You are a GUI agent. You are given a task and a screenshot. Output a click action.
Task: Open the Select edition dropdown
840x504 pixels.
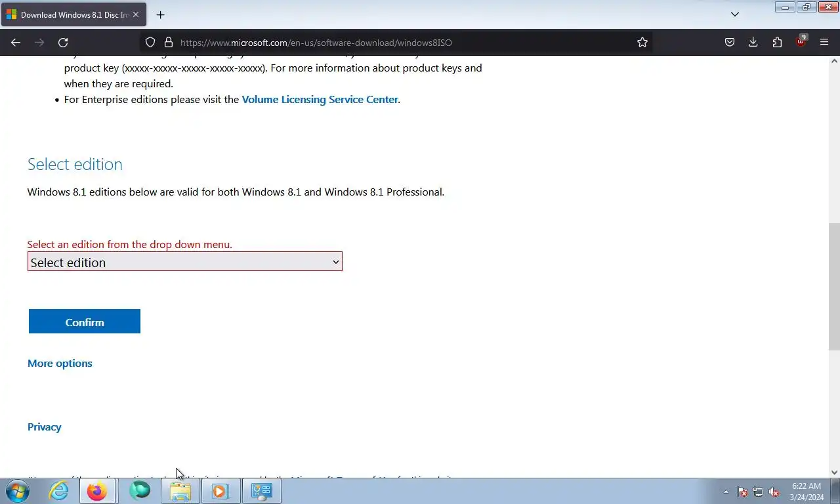point(184,262)
